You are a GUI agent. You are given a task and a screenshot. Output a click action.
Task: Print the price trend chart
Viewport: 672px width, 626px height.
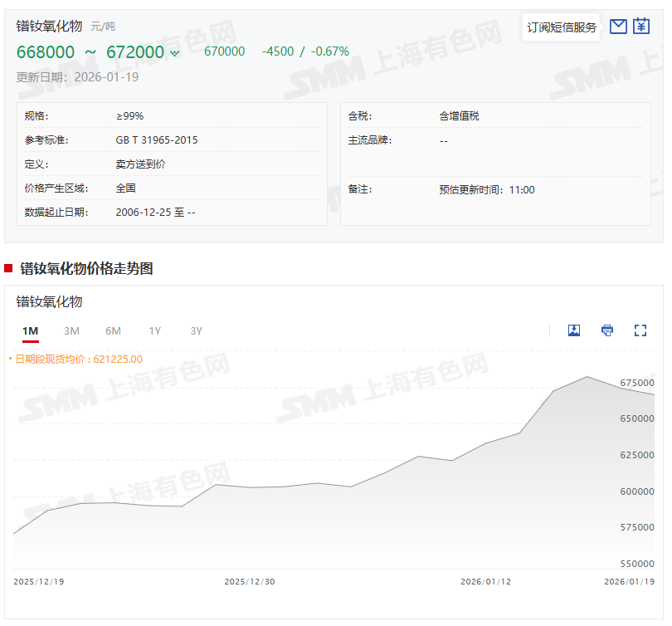[x=607, y=330]
